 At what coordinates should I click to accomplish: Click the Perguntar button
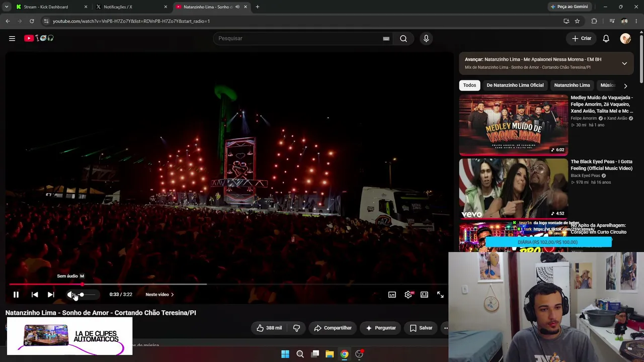point(380,328)
